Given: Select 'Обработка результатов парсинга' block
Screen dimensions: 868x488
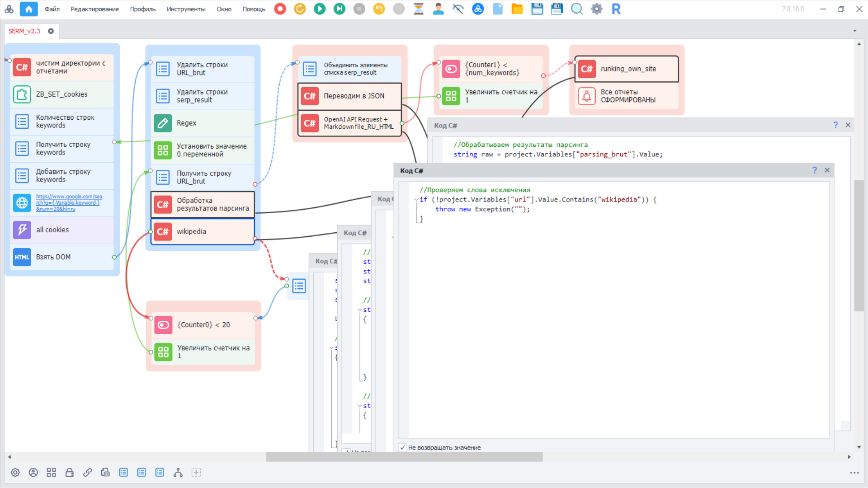Looking at the screenshot, I should (203, 204).
